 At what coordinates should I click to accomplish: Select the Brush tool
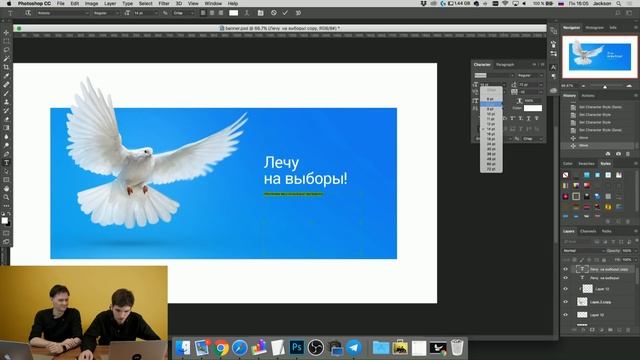[x=6, y=93]
